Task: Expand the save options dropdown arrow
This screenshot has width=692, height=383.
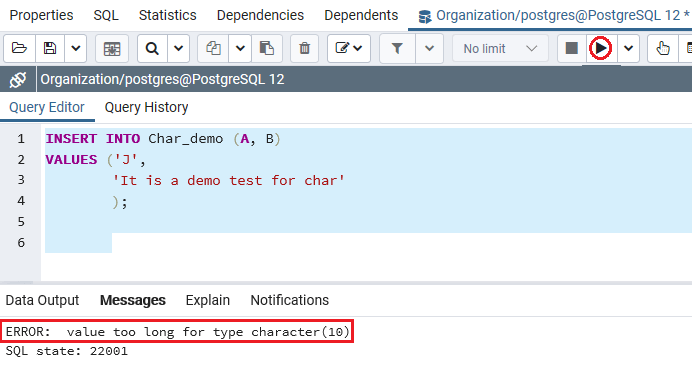Action: tap(76, 48)
